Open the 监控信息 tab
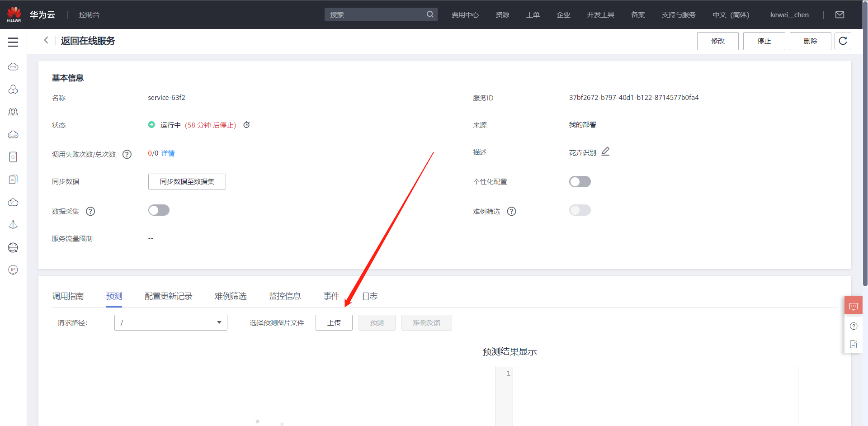This screenshot has width=868, height=426. pos(285,296)
